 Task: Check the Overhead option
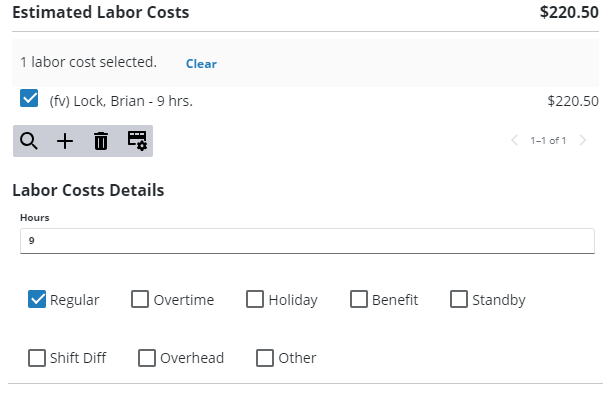147,357
